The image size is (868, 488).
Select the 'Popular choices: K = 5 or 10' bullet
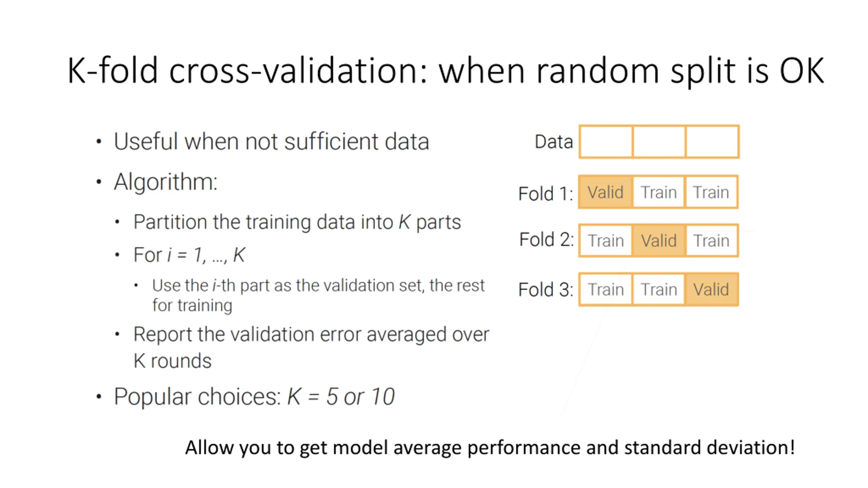pyautogui.click(x=254, y=396)
